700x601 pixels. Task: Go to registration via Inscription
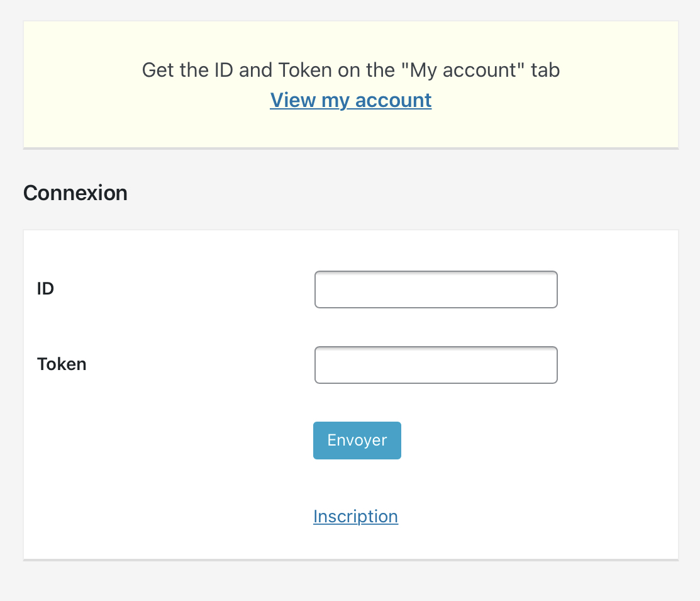pos(355,516)
